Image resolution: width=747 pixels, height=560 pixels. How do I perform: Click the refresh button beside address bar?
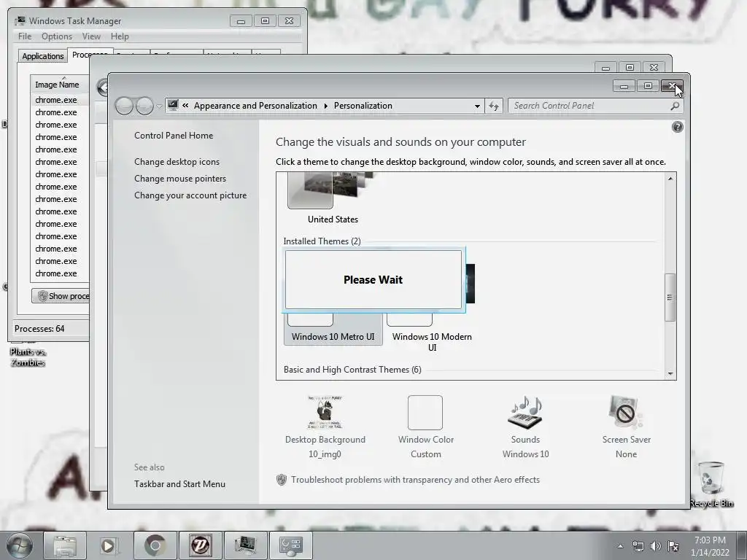pyautogui.click(x=494, y=106)
